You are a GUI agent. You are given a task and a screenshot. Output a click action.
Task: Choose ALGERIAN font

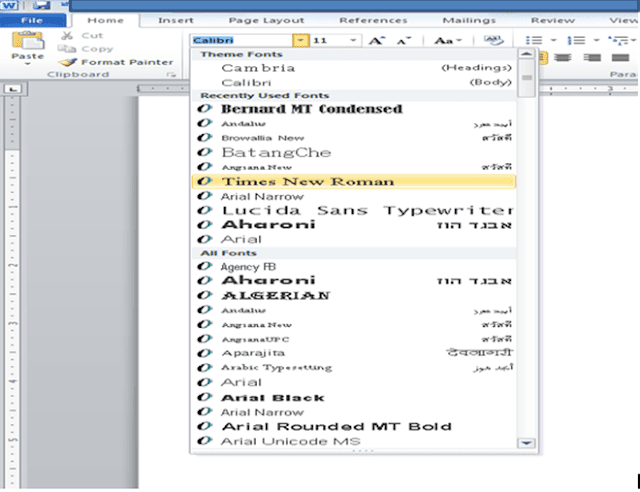pyautogui.click(x=353, y=296)
